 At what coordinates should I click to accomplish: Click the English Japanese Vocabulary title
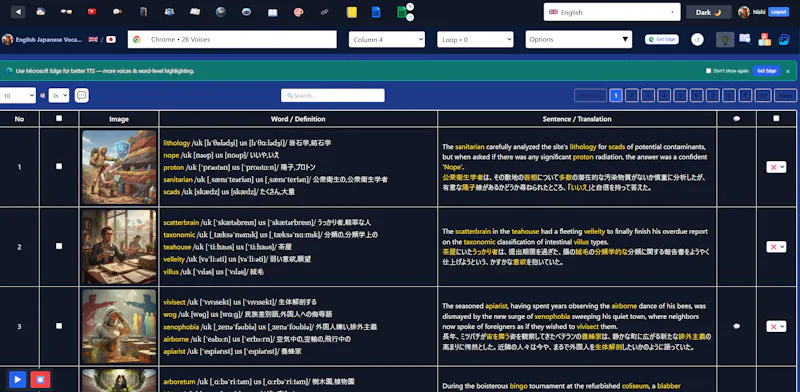point(48,39)
